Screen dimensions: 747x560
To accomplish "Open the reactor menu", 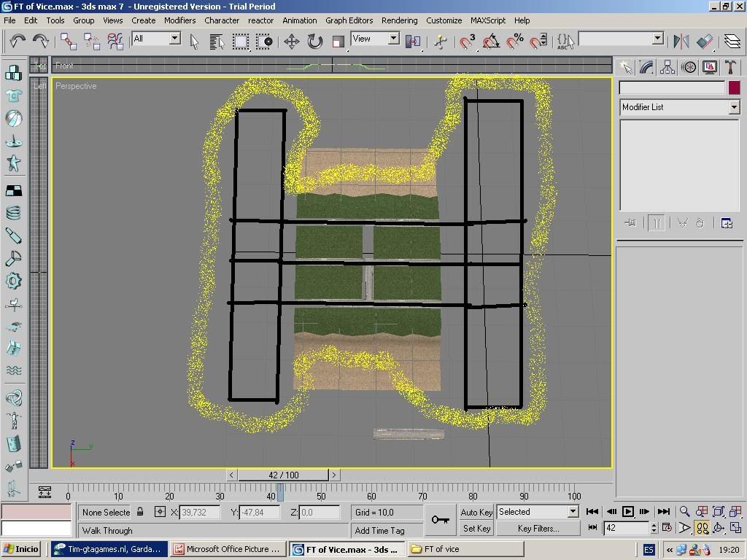I will (260, 20).
